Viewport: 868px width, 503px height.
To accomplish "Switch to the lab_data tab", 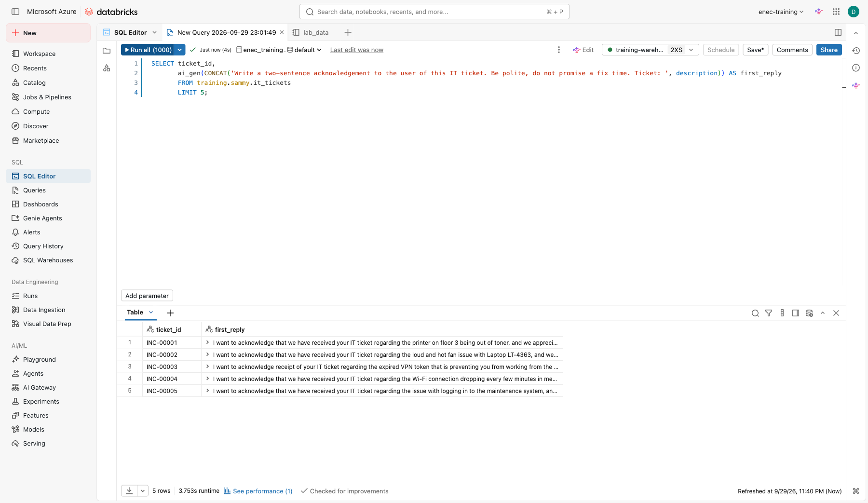I will [x=311, y=32].
